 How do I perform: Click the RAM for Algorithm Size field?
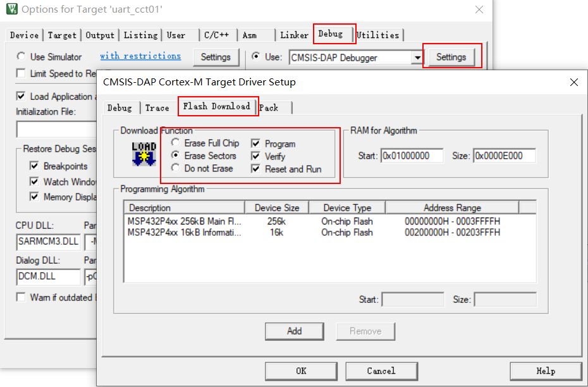tap(505, 156)
